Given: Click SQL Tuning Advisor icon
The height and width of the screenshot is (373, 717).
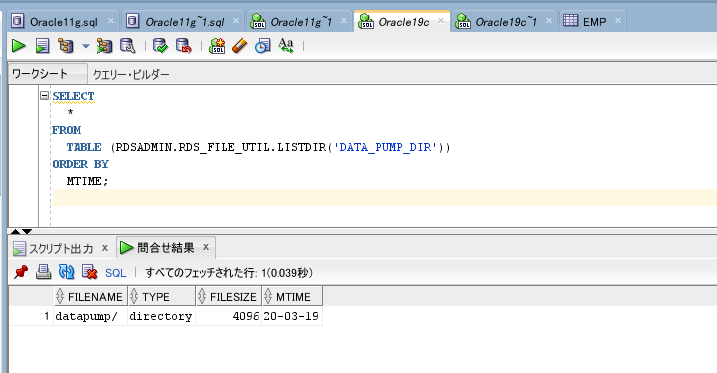Looking at the screenshot, I should click(x=128, y=46).
